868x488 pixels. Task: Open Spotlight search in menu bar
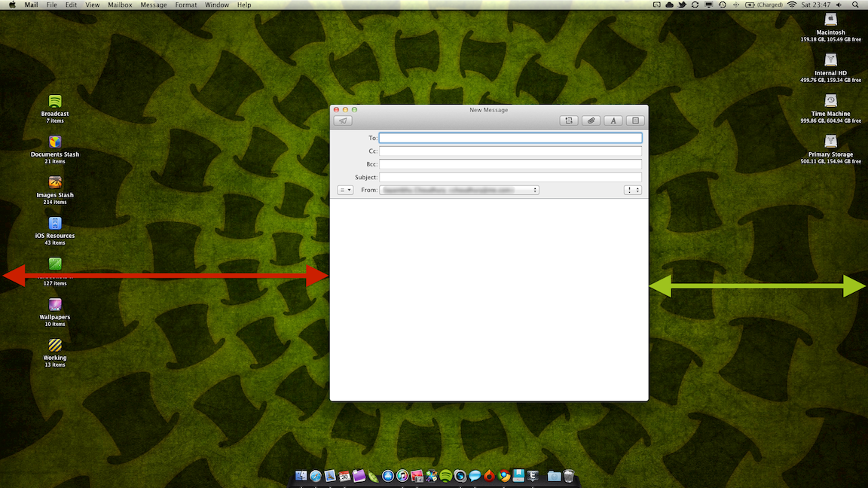click(x=855, y=5)
